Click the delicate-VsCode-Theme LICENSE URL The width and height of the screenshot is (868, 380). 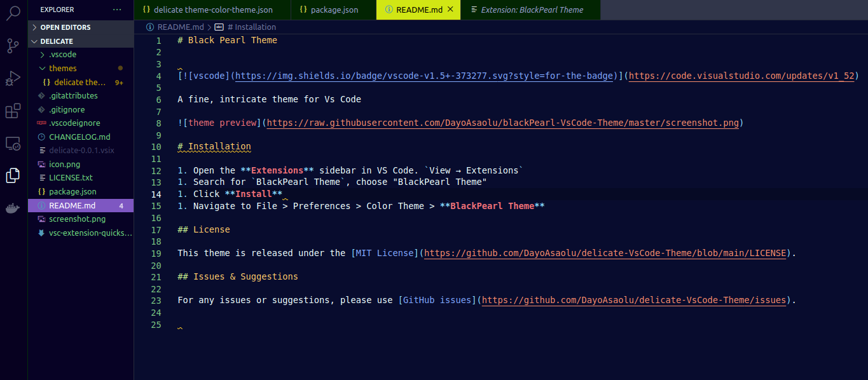coord(605,253)
